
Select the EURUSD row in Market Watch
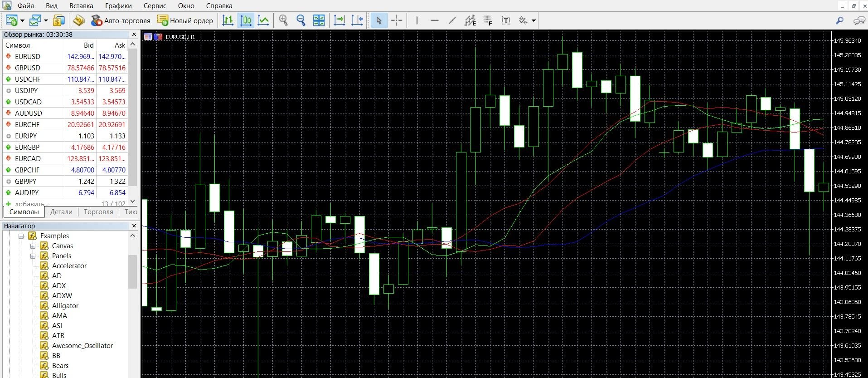tap(65, 56)
